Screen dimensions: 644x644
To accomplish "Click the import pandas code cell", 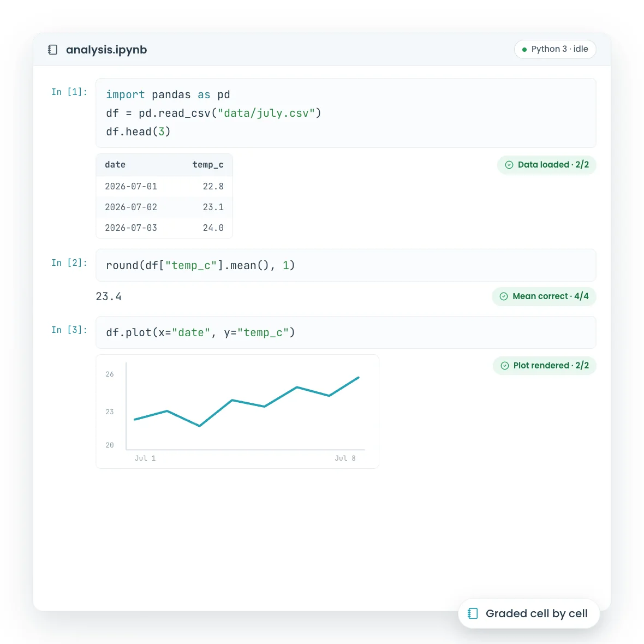I will click(x=346, y=113).
